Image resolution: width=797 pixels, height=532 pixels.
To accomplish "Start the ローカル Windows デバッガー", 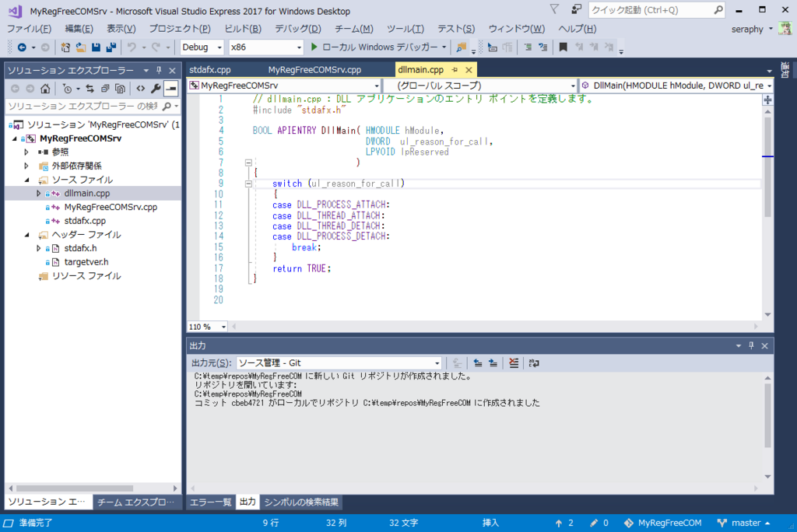I will pyautogui.click(x=374, y=47).
